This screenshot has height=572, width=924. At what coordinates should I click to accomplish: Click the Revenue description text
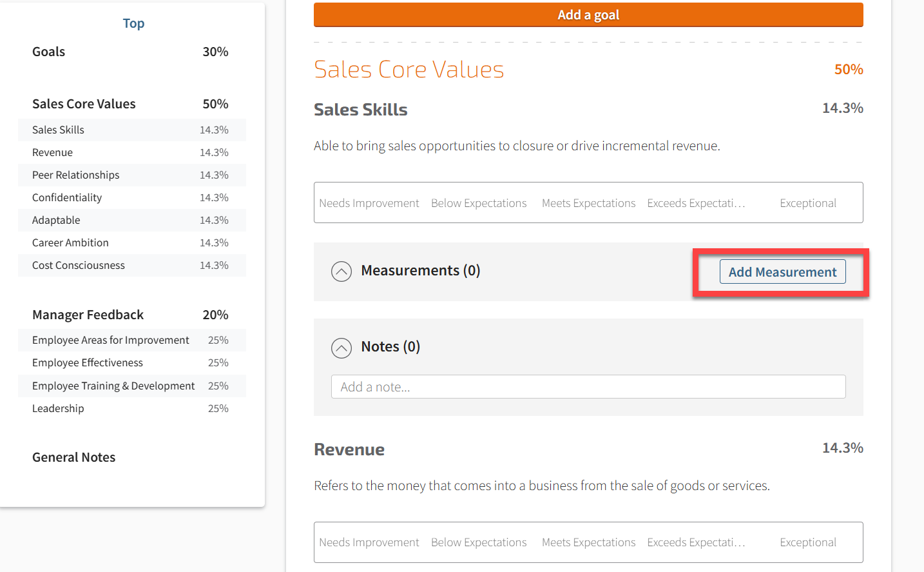coord(542,486)
